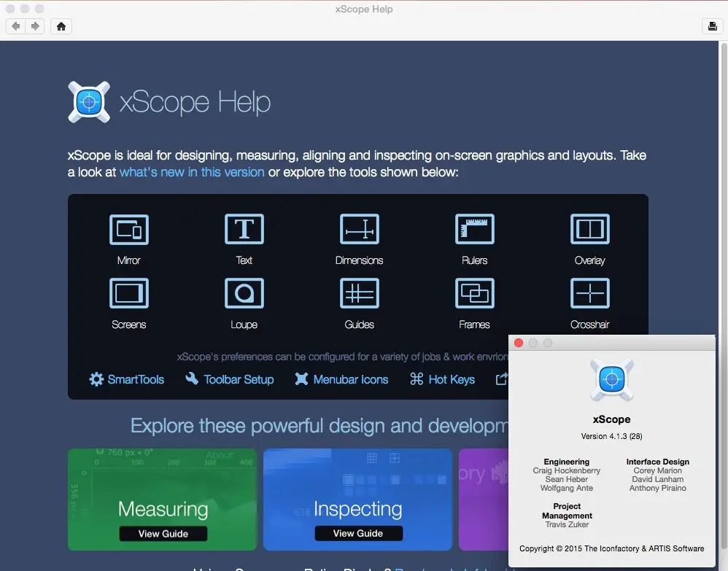Open the purple guide card
728x571 pixels.
484,500
